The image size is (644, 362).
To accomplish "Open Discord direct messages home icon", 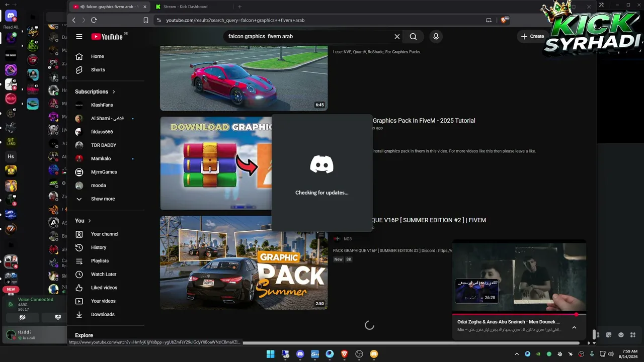I will click(x=11, y=17).
